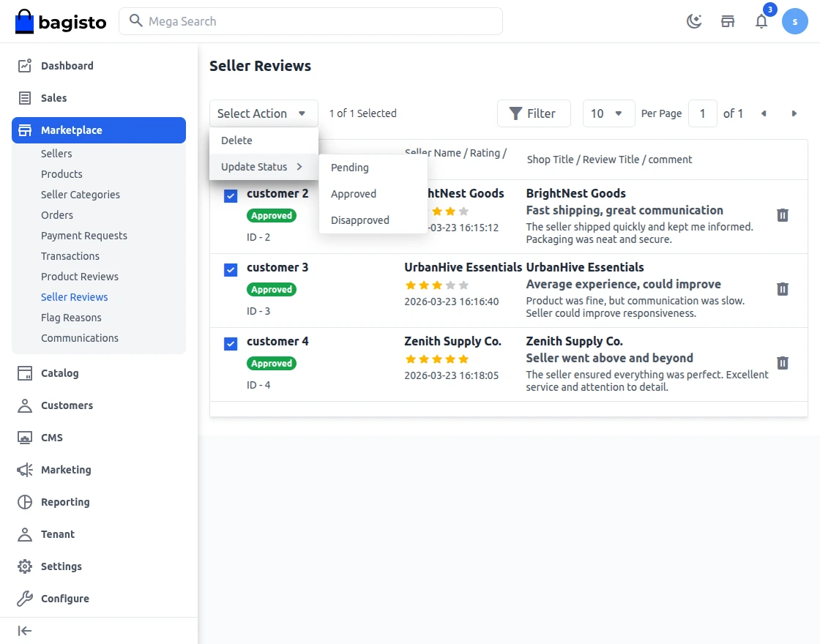The width and height of the screenshot is (820, 644).
Task: Click the user profile avatar
Action: click(795, 21)
